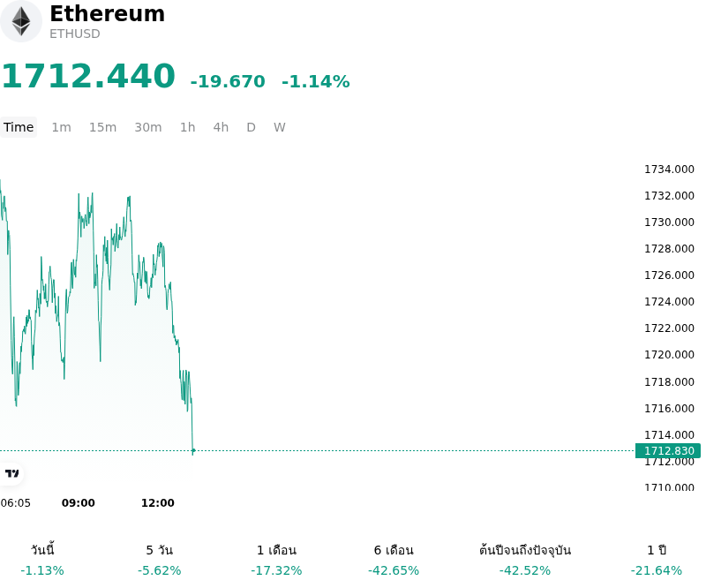
Task: Click the ETHUSD ticker symbol
Action: click(x=75, y=34)
